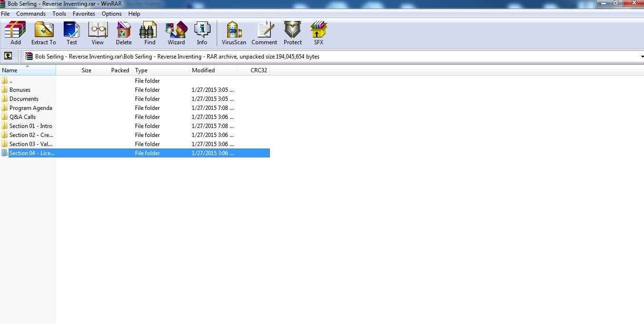Click the Bonuses folder icon

point(5,90)
